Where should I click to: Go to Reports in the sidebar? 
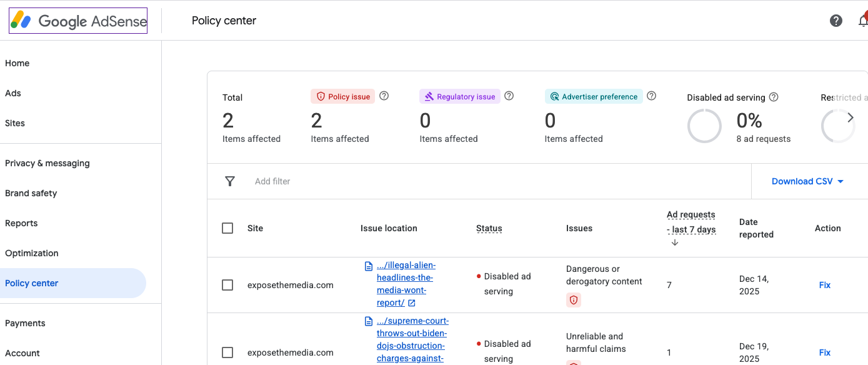pyautogui.click(x=21, y=223)
